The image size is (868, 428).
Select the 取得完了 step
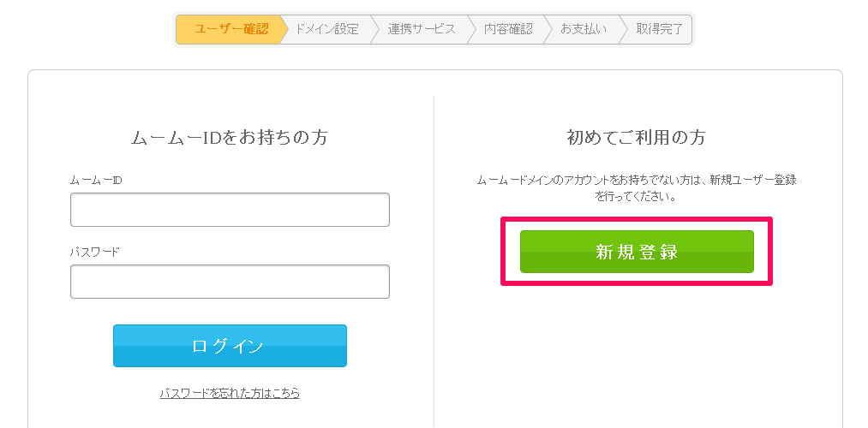point(659,29)
